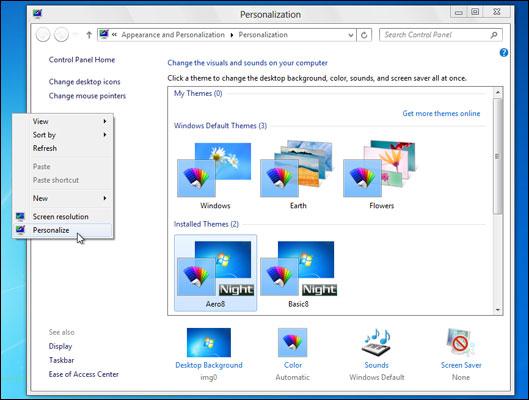Click the search magnifier icon
This screenshot has height=400, width=529.
point(494,35)
